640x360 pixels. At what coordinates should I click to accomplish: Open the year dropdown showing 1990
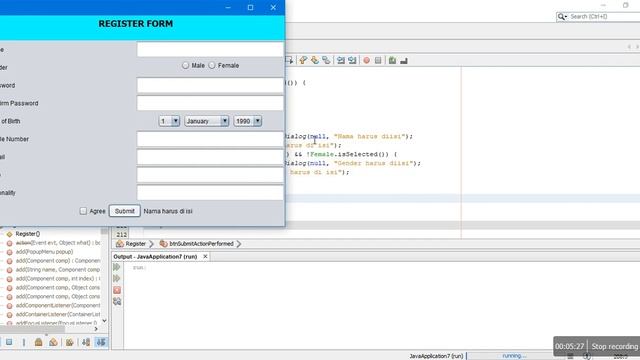coord(248,121)
